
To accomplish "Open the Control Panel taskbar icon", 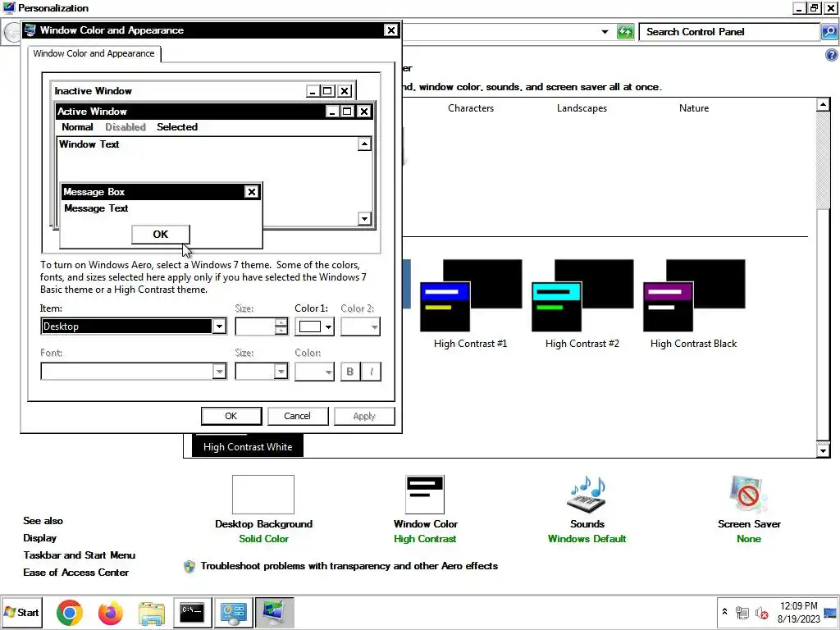I will coord(234,612).
